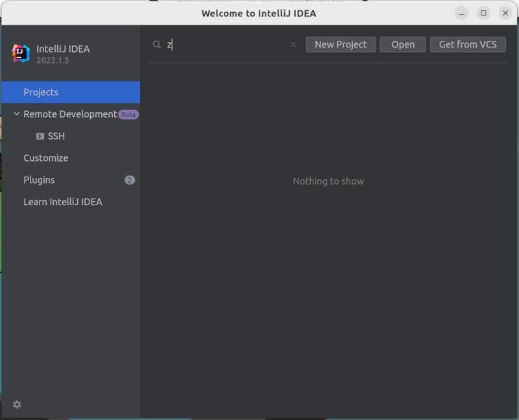
Task: Open Remote Development section
Action: (x=71, y=114)
